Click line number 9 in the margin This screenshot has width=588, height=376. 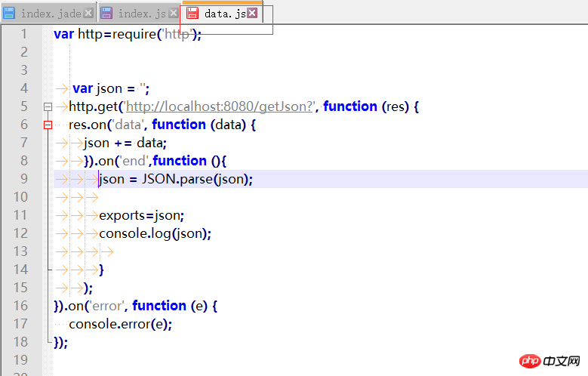pos(24,179)
